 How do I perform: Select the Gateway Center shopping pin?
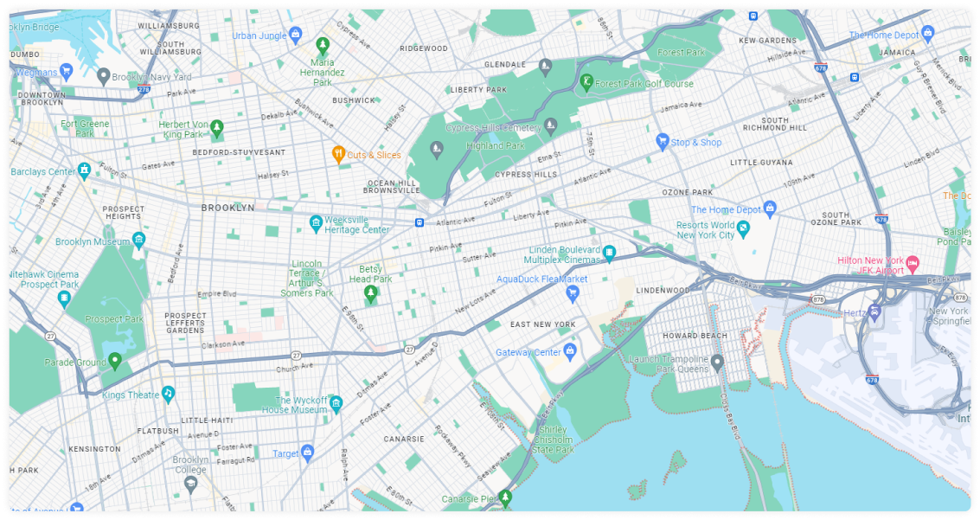coord(569,351)
